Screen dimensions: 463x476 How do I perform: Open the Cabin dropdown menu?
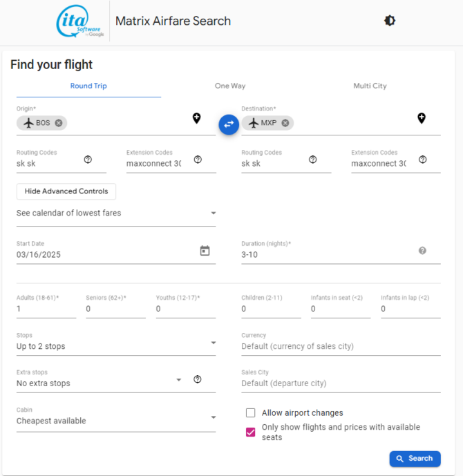[115, 421]
